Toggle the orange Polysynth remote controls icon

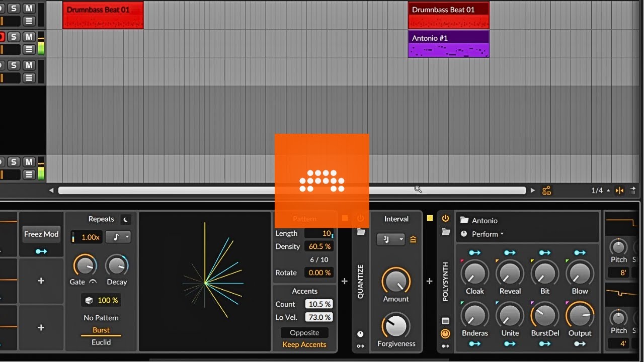pyautogui.click(x=445, y=333)
